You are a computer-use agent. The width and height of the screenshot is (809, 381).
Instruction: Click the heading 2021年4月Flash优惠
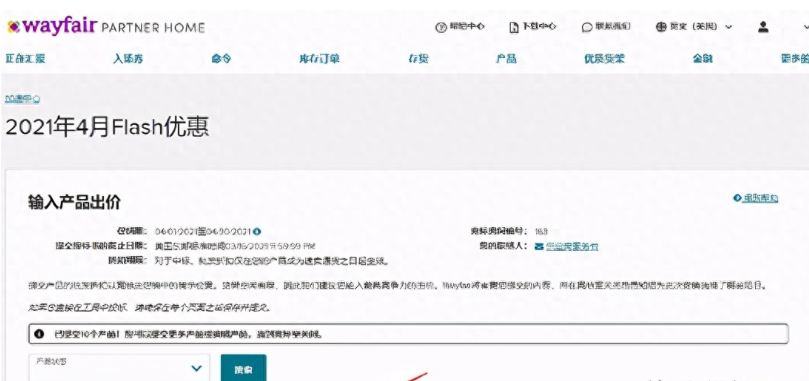(x=107, y=127)
